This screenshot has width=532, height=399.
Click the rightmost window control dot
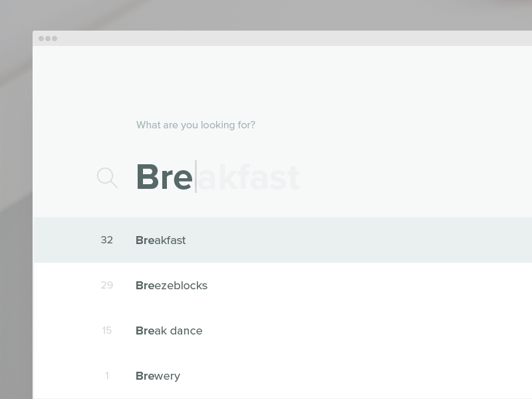click(x=55, y=39)
